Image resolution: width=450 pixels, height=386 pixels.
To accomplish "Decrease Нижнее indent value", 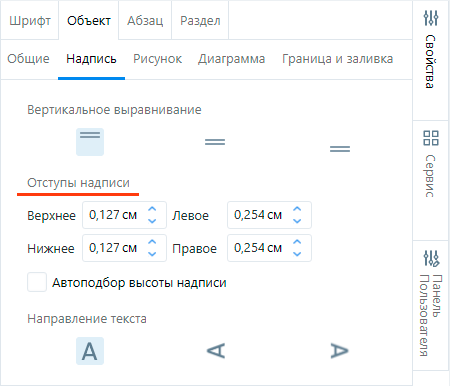I will click(152, 254).
